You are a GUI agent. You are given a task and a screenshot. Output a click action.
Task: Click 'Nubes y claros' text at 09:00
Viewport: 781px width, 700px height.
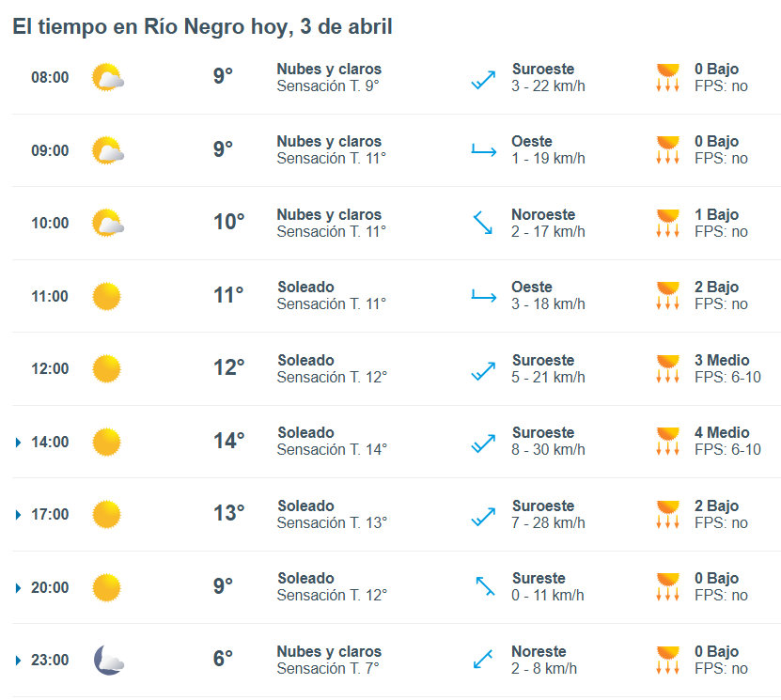pyautogui.click(x=329, y=142)
